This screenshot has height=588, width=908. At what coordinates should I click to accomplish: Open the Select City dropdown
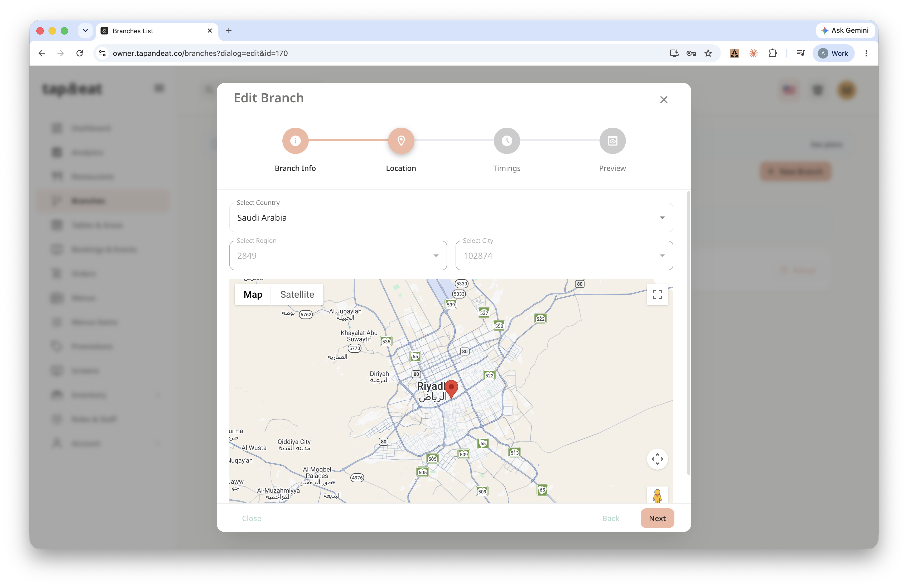(x=564, y=255)
